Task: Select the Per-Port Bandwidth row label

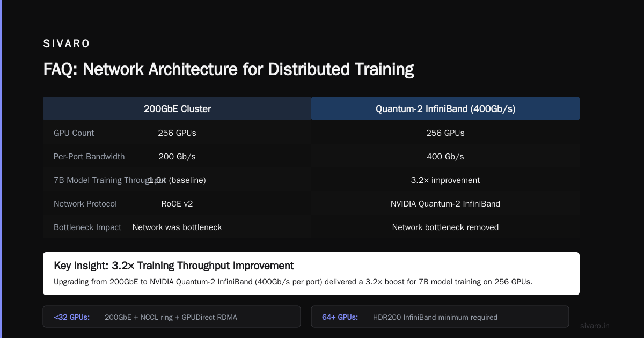Action: click(x=89, y=157)
